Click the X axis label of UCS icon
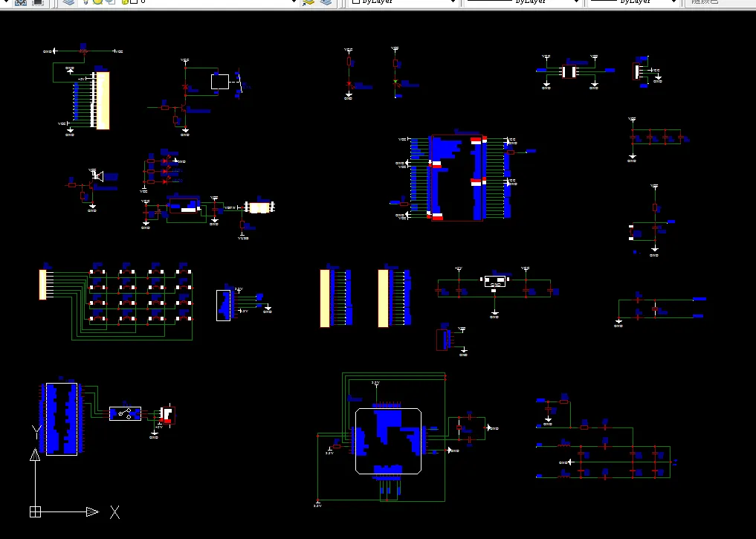Viewport: 756px width, 539px height. [114, 512]
